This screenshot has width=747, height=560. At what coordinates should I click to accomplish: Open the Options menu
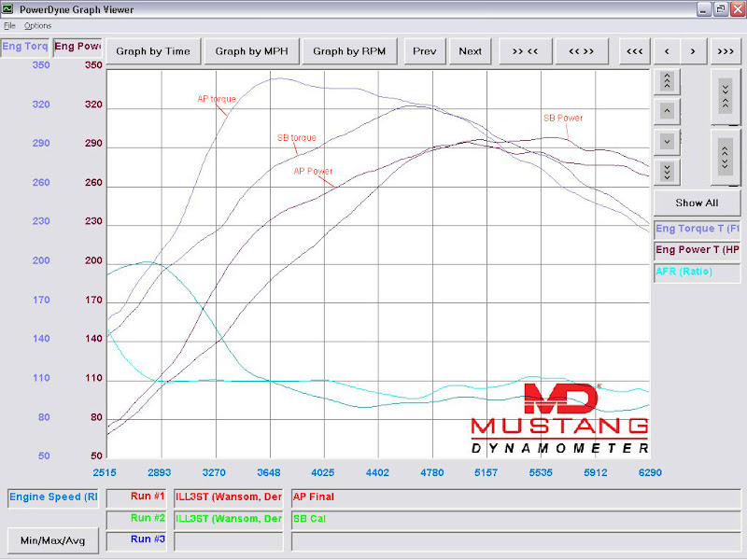point(37,26)
